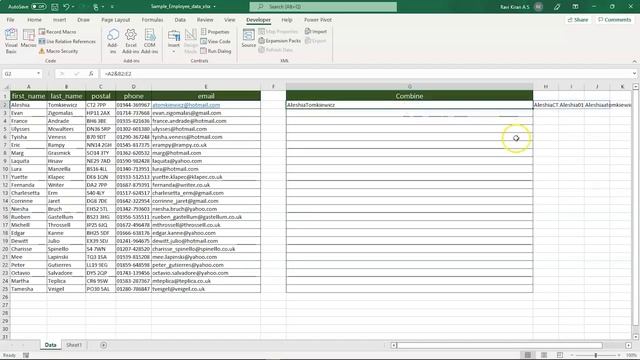The width and height of the screenshot is (640, 360).
Task: Open the Add-ins button
Action: tap(113, 41)
